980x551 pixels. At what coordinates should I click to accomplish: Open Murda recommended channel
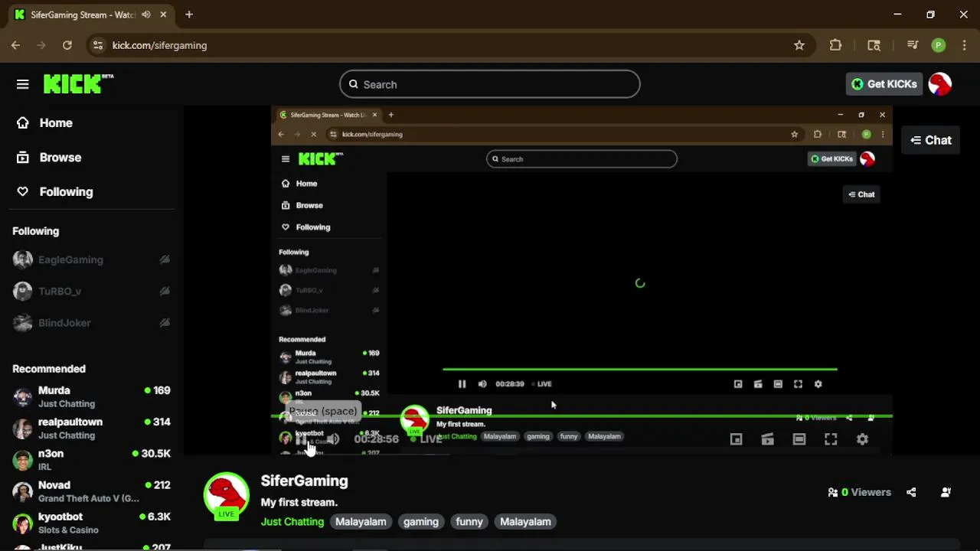pos(92,396)
